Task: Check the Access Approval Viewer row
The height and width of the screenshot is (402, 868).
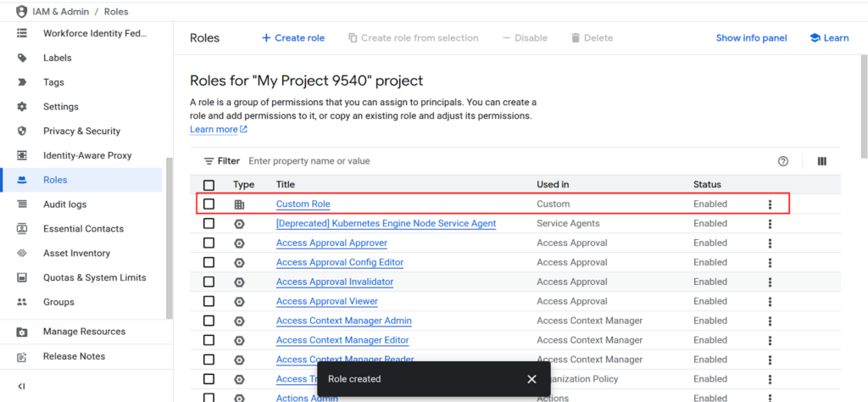Action: 209,301
